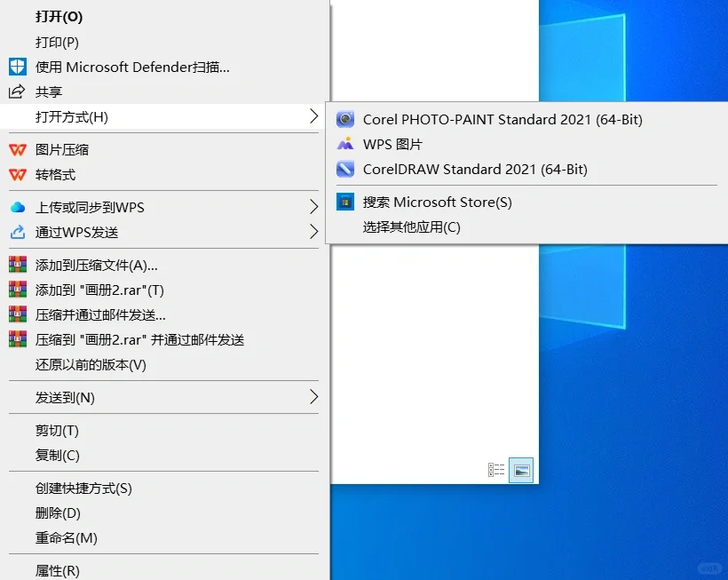Viewport: 728px width, 580px height.
Task: Select 搜索 Microsoft Store(S)
Action: pyautogui.click(x=527, y=202)
